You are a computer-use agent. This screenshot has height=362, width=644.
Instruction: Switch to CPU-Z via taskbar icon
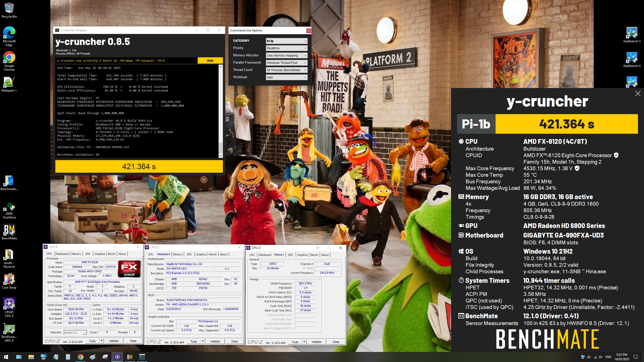tap(117, 357)
